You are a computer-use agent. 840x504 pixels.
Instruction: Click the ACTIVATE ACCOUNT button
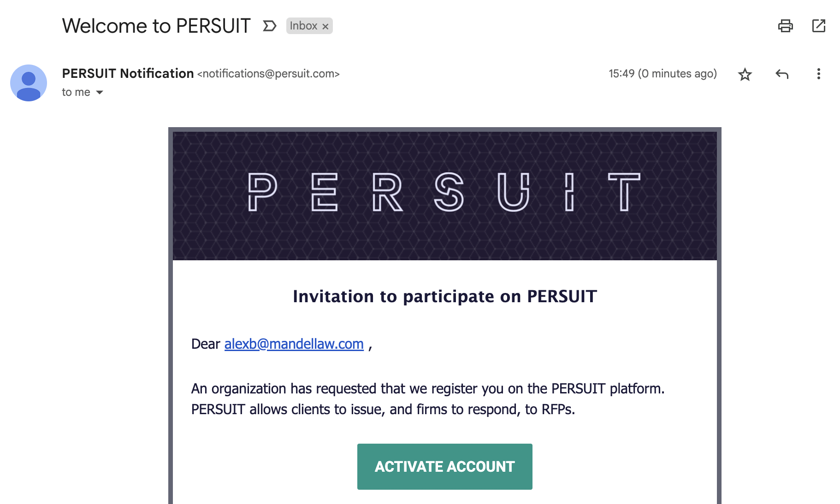(444, 466)
